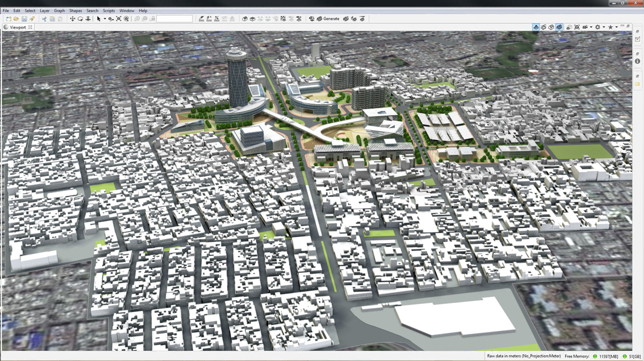
Task: Open the yellow folder Navigator icon on sidebar
Action: tap(637, 84)
